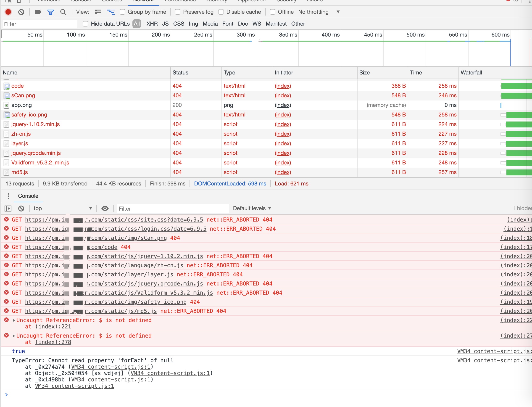Toggle the network filter funnel icon
This screenshot has height=407, width=532.
(x=51, y=12)
